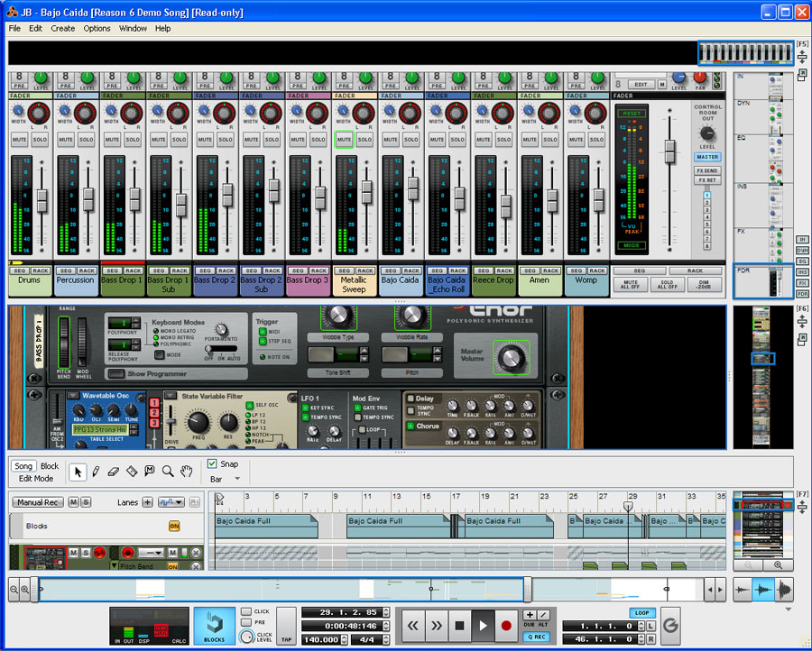The height and width of the screenshot is (651, 812).
Task: Open the Window menu
Action: point(133,29)
